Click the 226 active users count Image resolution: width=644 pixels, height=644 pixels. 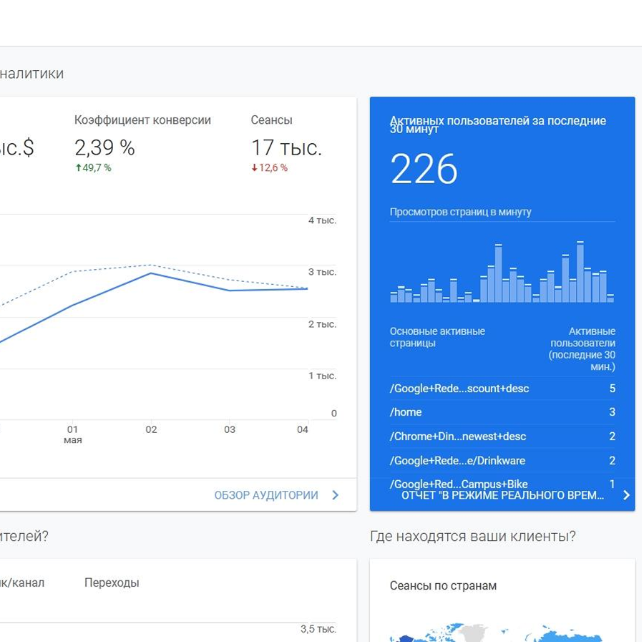click(x=424, y=170)
